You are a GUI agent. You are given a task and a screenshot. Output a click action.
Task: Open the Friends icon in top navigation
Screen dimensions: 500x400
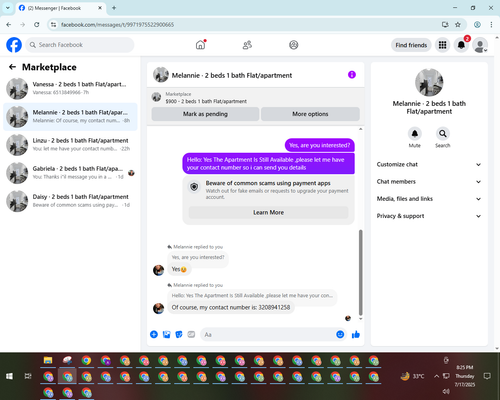(x=247, y=45)
